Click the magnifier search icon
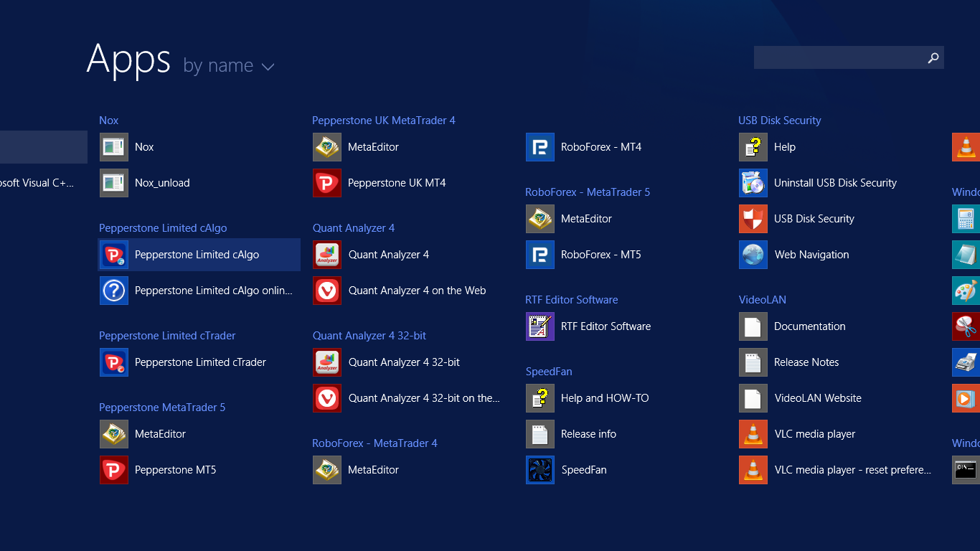Image resolution: width=980 pixels, height=551 pixels. (933, 57)
